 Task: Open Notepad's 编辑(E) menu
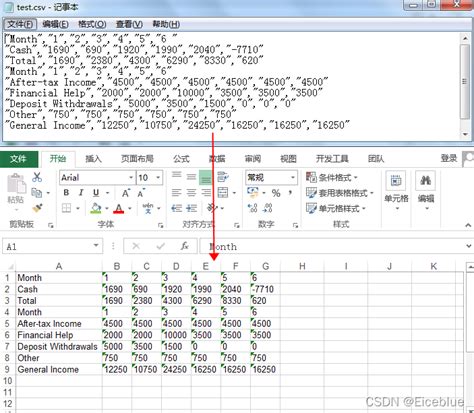(55, 24)
